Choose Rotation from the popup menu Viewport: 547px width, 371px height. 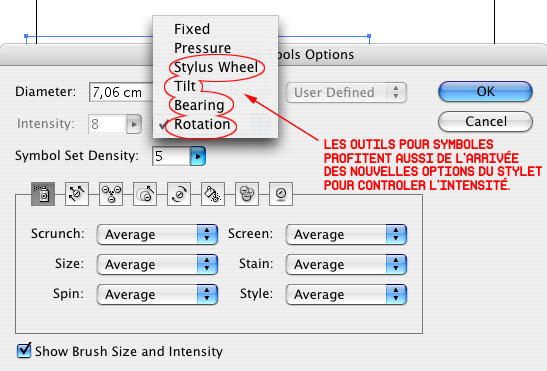(x=215, y=124)
